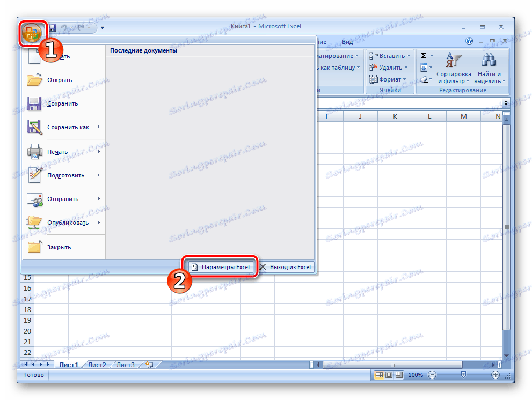Click the send icon beside Отправить
The width and height of the screenshot is (532, 400).
pyautogui.click(x=35, y=199)
